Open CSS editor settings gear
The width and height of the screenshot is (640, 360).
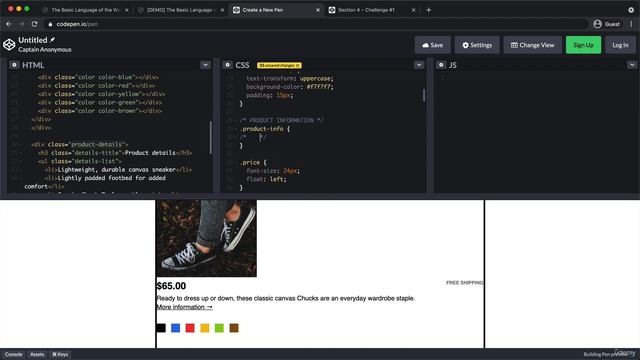(227, 65)
